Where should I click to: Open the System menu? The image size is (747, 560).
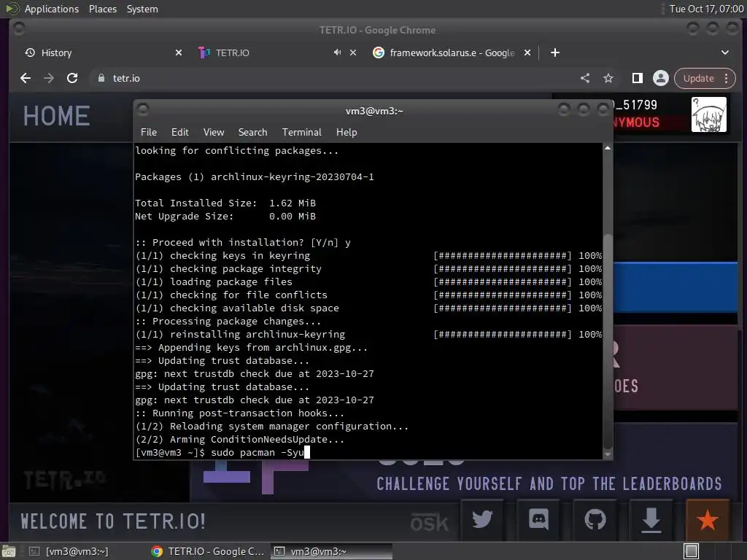tap(142, 9)
